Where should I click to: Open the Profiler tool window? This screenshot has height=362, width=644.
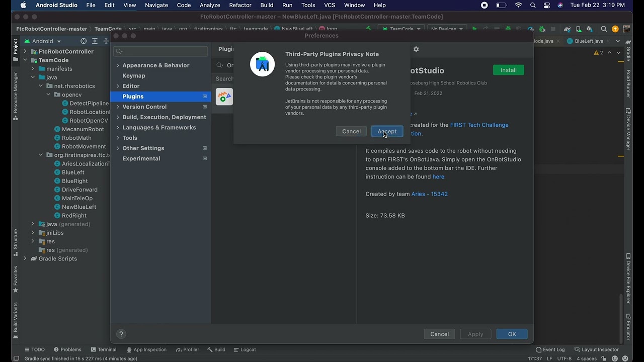point(188,349)
